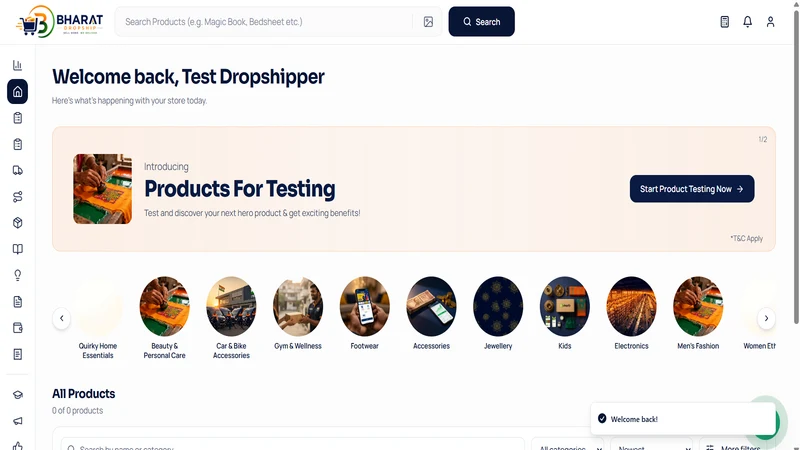Image resolution: width=800 pixels, height=450 pixels.
Task: Click the image search icon in search bar
Action: (x=428, y=22)
